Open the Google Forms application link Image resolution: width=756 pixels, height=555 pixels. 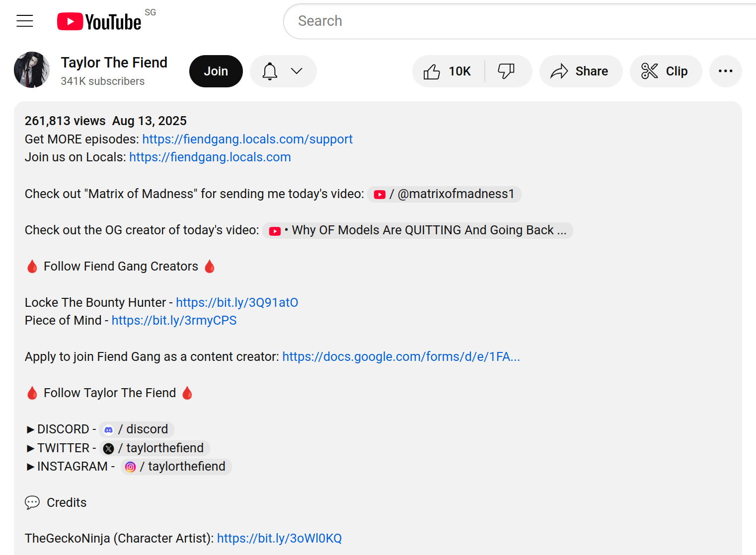coord(401,357)
